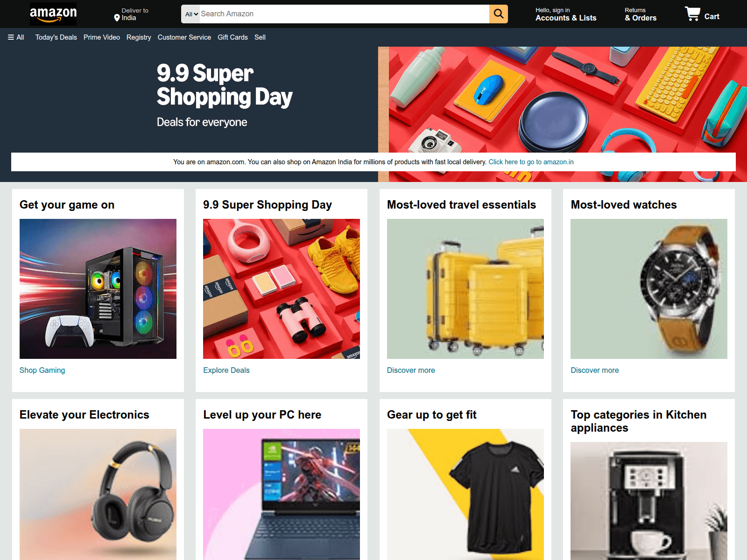Select the headphones image under Elevate your Electronics
Image resolution: width=747 pixels, height=560 pixels.
tap(98, 494)
